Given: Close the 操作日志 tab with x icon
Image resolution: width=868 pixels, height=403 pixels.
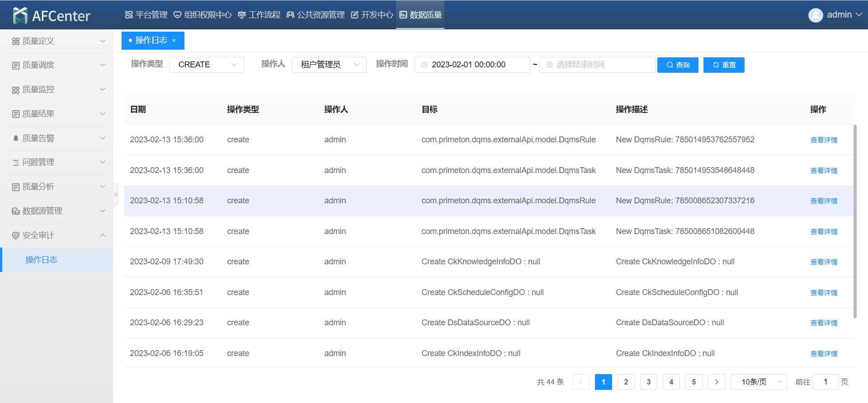Looking at the screenshot, I should pos(174,41).
